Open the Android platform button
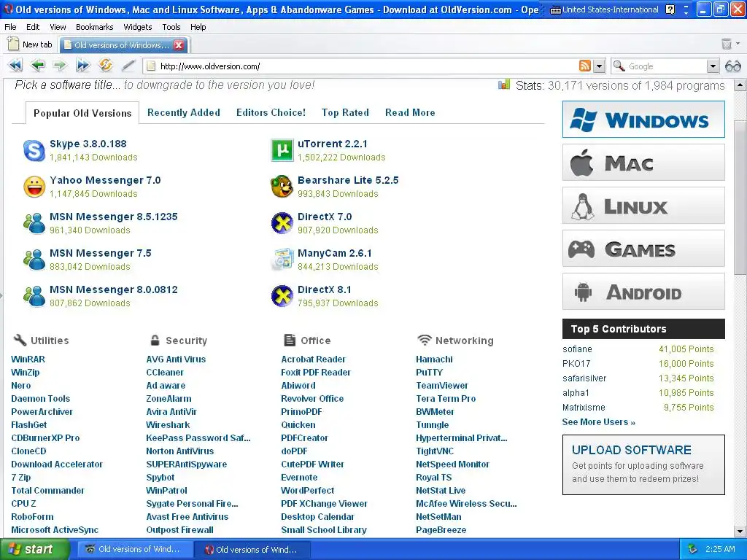This screenshot has width=747, height=560. 643,292
